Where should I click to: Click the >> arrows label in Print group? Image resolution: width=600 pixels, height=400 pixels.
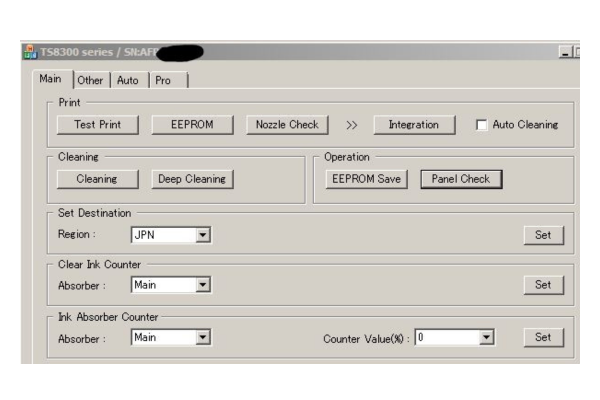[351, 125]
